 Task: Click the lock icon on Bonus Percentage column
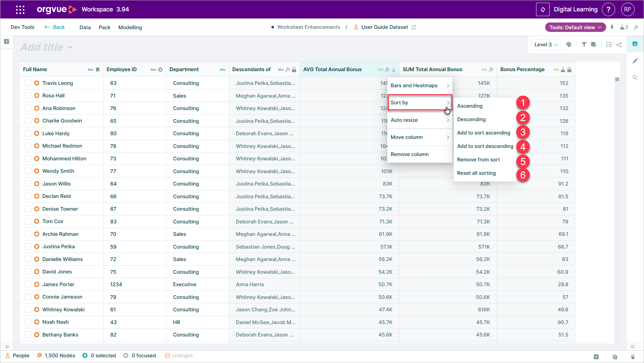click(x=569, y=70)
